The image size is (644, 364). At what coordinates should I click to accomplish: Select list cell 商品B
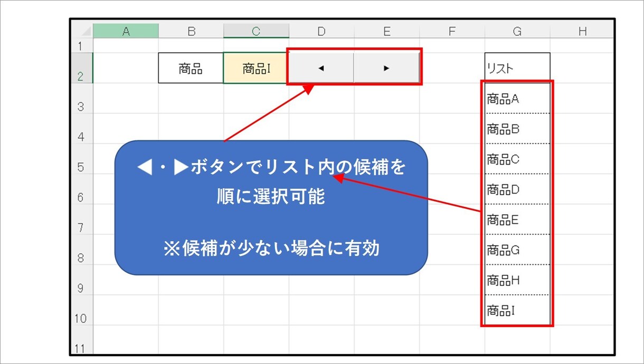(x=517, y=129)
